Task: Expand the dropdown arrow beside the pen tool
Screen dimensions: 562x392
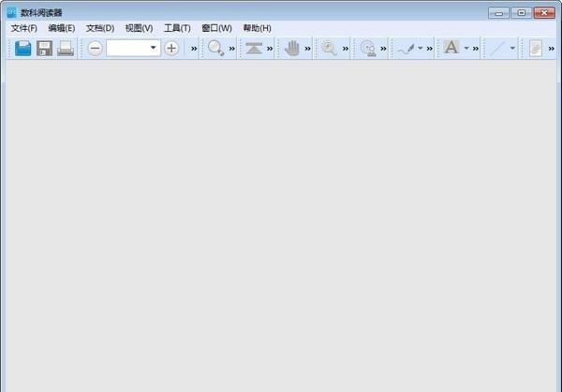Action: click(x=420, y=48)
